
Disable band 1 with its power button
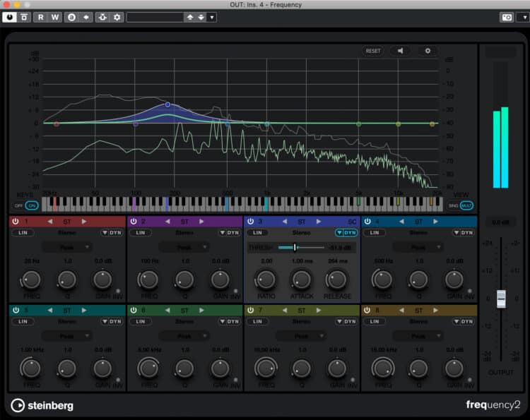(x=16, y=222)
